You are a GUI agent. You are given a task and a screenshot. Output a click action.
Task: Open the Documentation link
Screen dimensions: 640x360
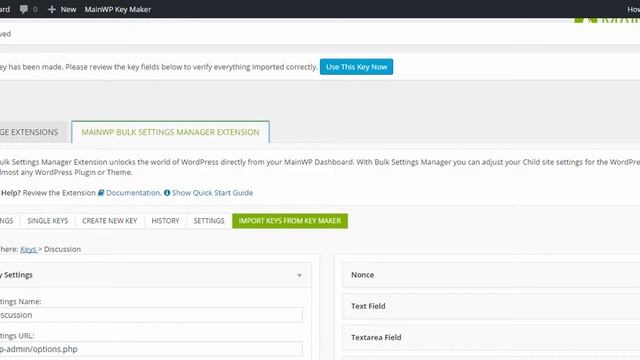(x=133, y=193)
